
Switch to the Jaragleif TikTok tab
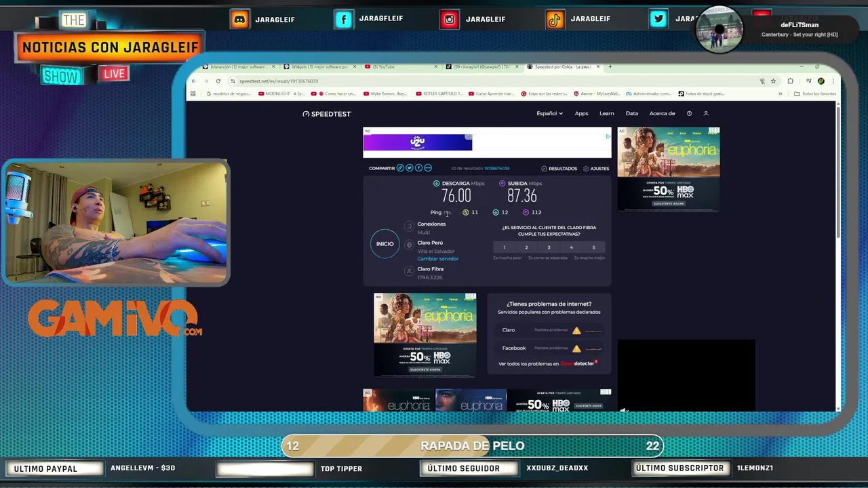[481, 66]
